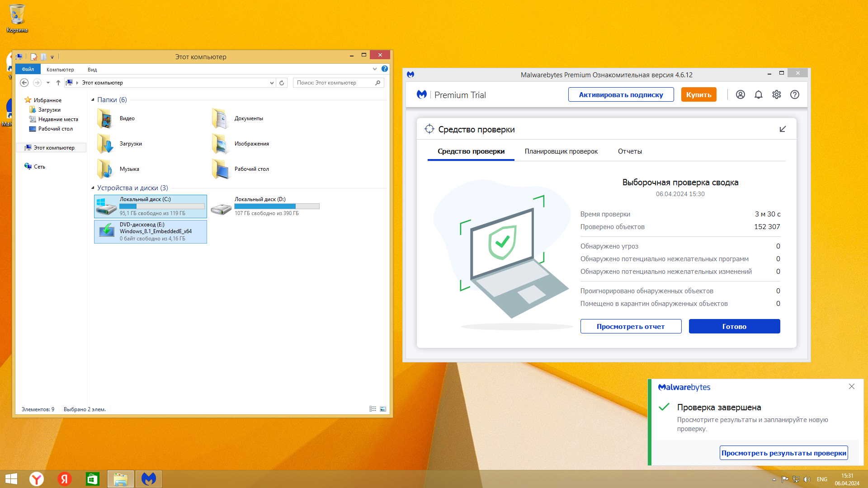Switch to details list view in Explorer

373,409
